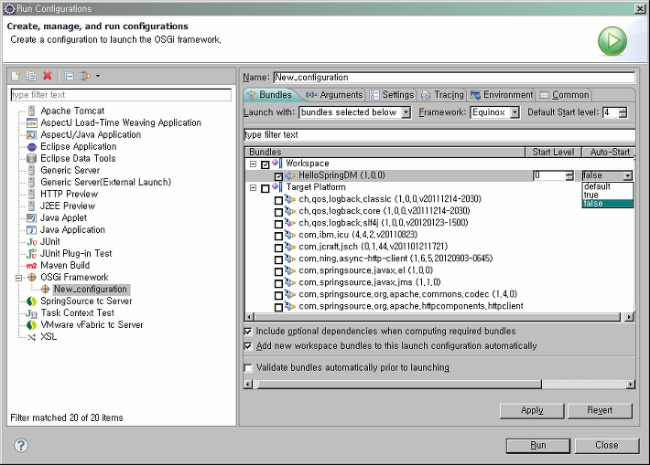This screenshot has height=465, width=650.
Task: Collapse the Target Platform tree node
Action: 253,188
